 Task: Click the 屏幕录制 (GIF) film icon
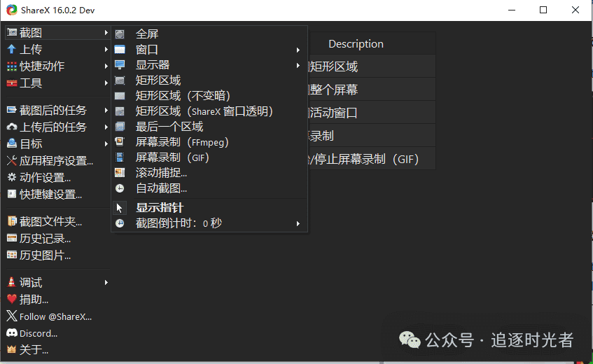pyautogui.click(x=120, y=157)
